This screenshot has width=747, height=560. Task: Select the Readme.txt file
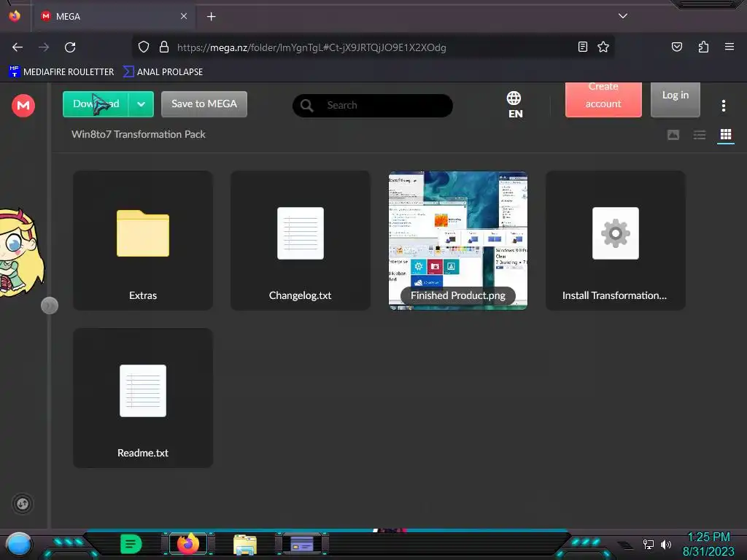coord(143,398)
